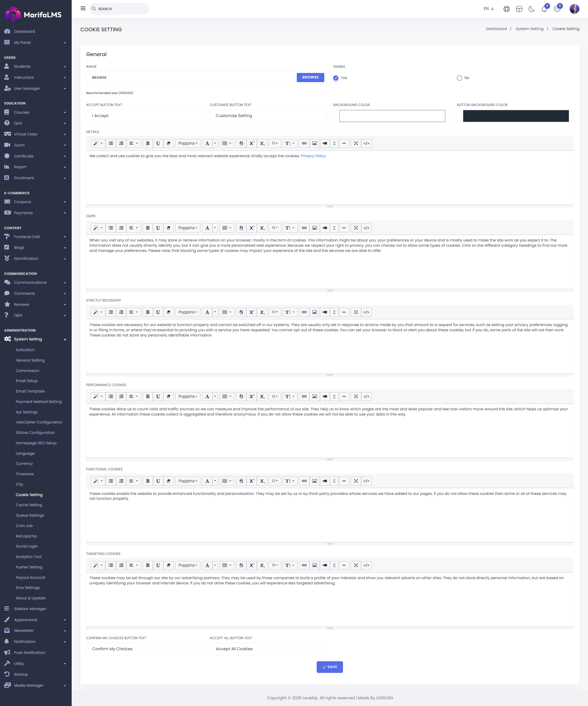
Task: Click strikethrough in Performance Cookies editor
Action: click(x=241, y=397)
